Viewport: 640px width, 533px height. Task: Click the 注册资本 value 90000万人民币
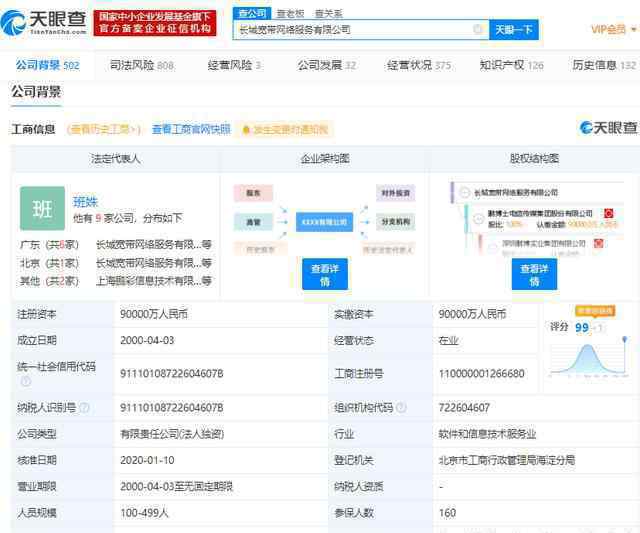[x=154, y=314]
